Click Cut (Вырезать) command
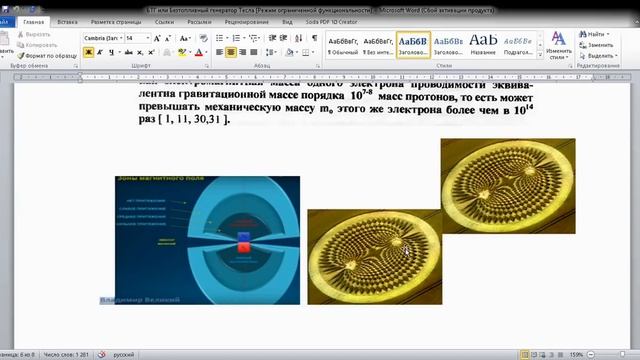 pyautogui.click(x=34, y=35)
